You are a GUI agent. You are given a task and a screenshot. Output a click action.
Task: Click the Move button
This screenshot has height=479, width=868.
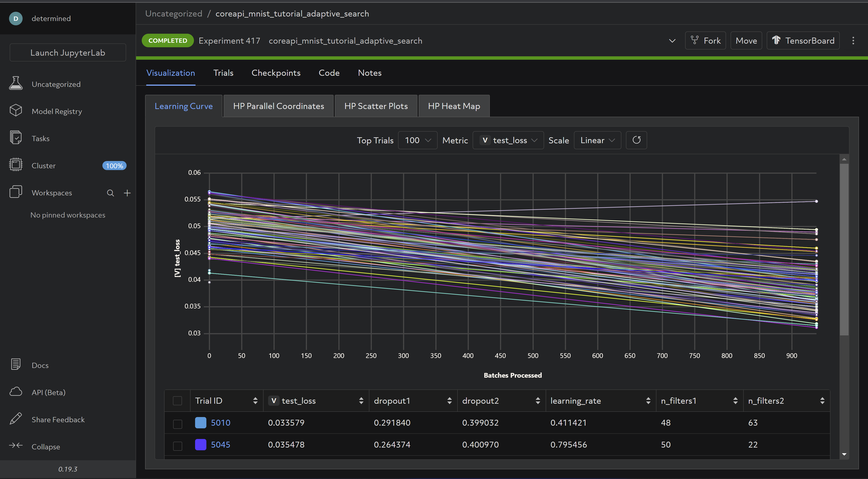pyautogui.click(x=746, y=41)
